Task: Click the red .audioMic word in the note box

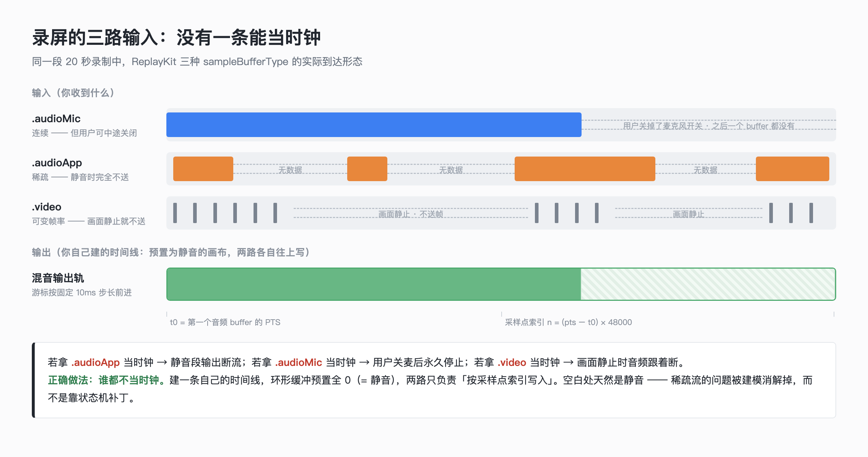Action: [298, 362]
